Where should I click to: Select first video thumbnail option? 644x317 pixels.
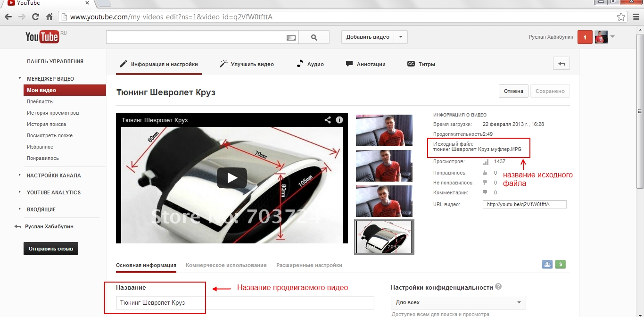click(384, 130)
